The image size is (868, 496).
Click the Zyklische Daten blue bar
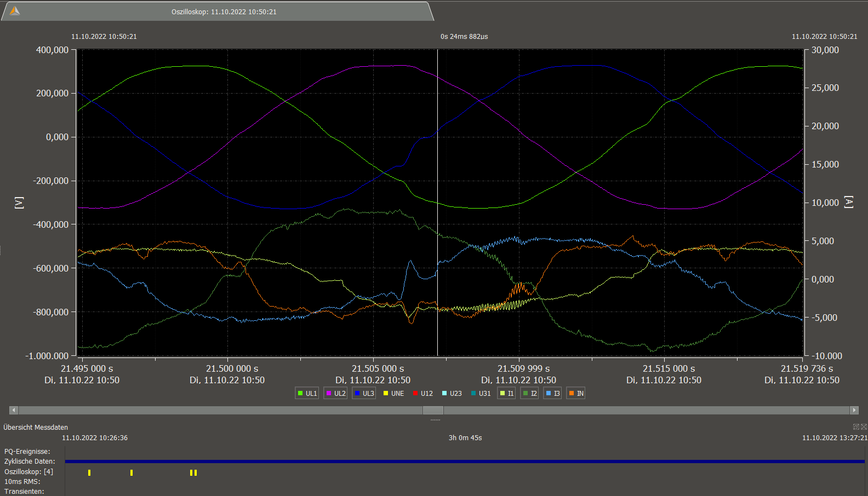coord(465,462)
